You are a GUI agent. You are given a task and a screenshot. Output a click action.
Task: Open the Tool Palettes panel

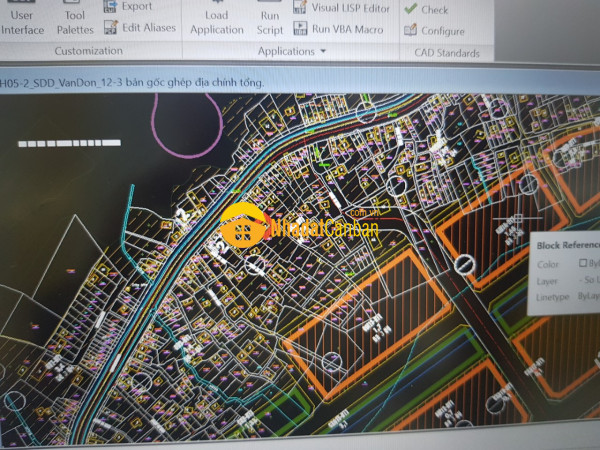click(x=75, y=22)
